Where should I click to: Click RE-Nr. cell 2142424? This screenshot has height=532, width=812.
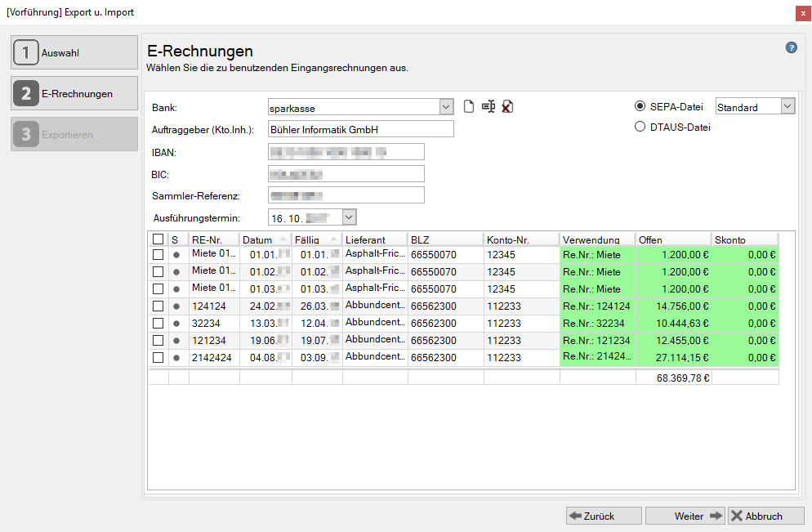pyautogui.click(x=214, y=357)
